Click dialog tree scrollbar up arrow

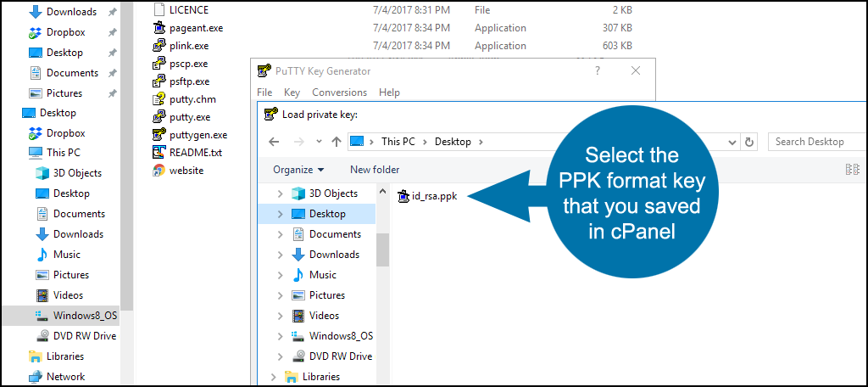coord(382,191)
